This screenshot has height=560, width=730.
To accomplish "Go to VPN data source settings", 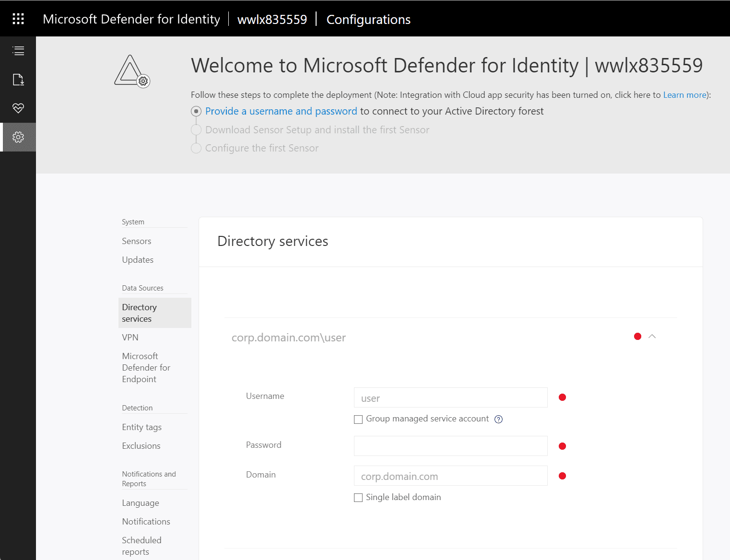I will (x=130, y=338).
